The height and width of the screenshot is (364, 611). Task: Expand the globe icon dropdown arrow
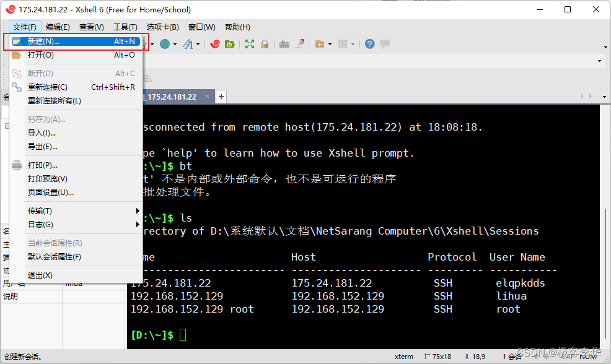click(x=175, y=45)
